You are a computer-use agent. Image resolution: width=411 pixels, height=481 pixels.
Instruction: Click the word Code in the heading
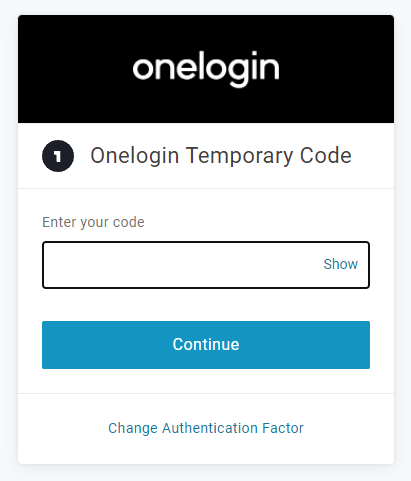pos(326,155)
